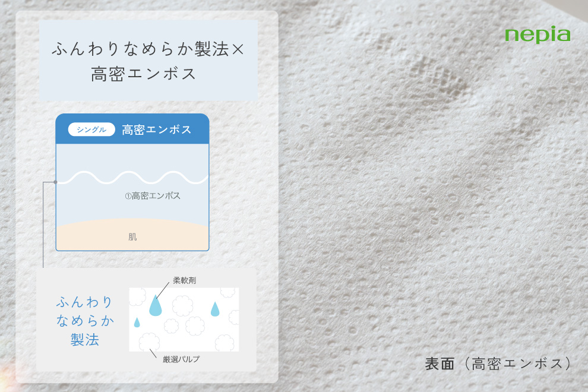Image resolution: width=588 pixels, height=392 pixels.
Task: Click the white wavy emboss line
Action: (x=132, y=178)
